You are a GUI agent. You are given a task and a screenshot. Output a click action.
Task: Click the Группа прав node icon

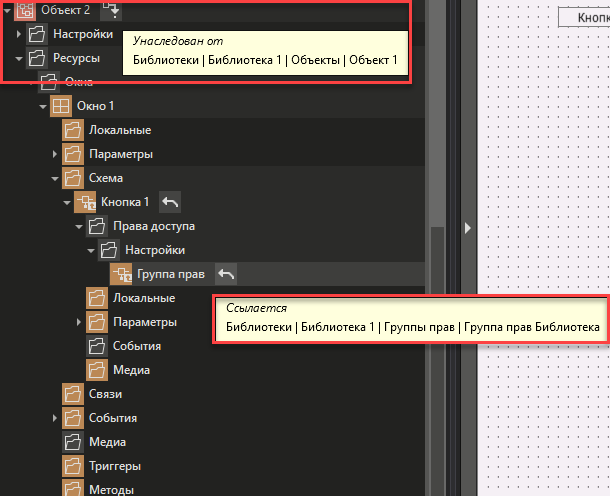pos(120,274)
